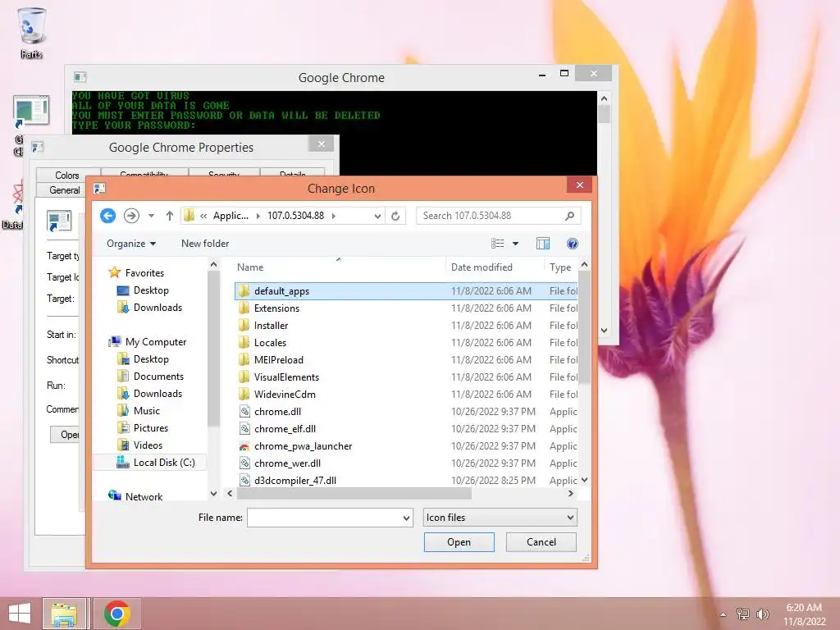Image resolution: width=840 pixels, height=630 pixels.
Task: Close the Google Chrome Properties window
Action: (321, 144)
